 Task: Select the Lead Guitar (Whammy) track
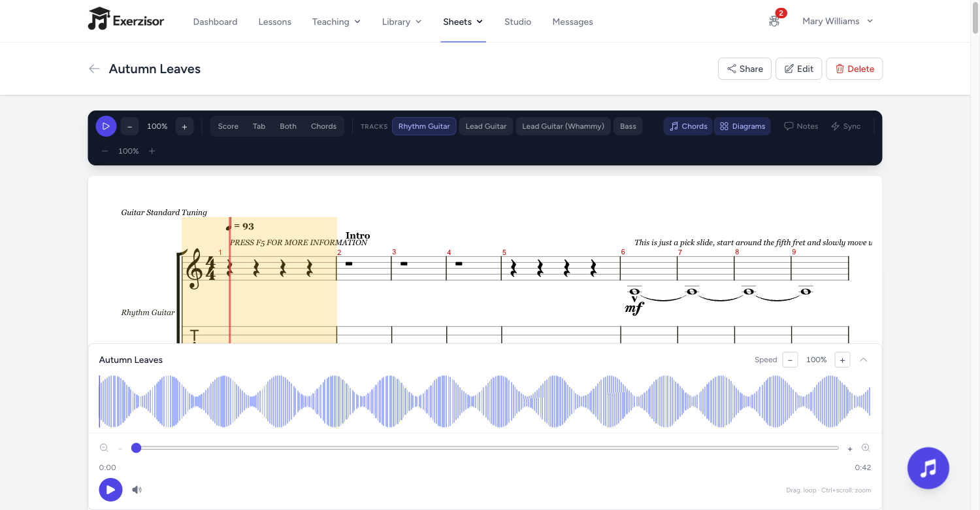click(563, 126)
